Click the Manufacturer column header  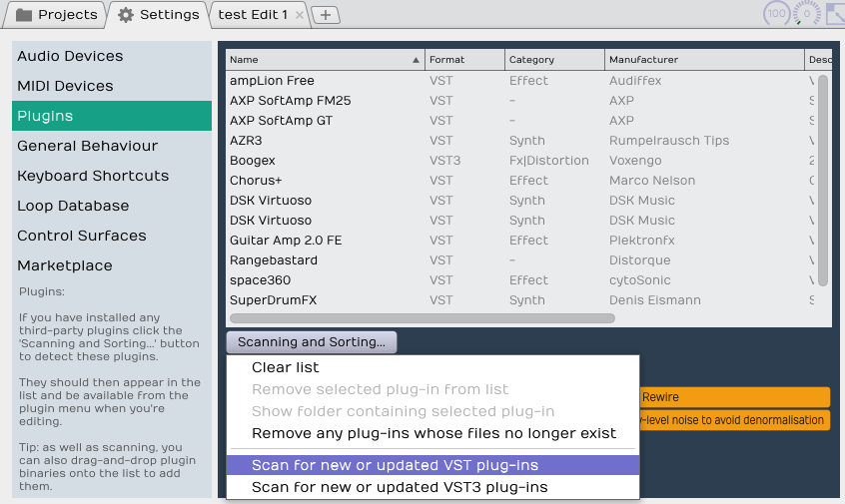click(703, 60)
